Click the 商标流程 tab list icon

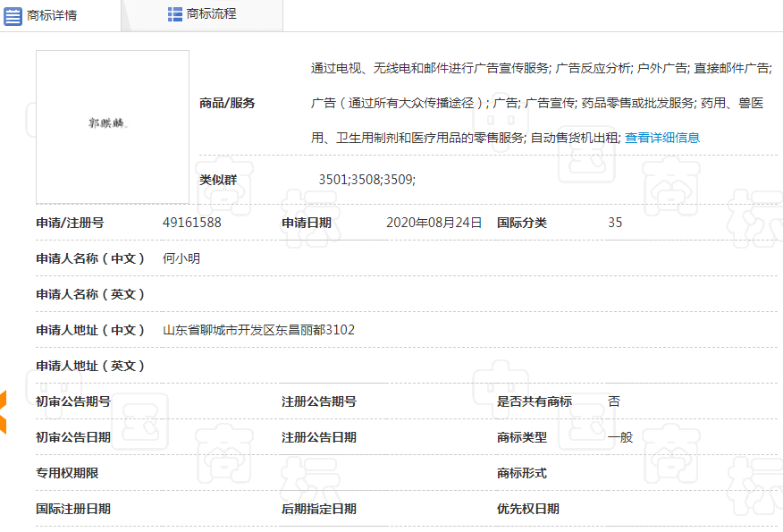[175, 14]
